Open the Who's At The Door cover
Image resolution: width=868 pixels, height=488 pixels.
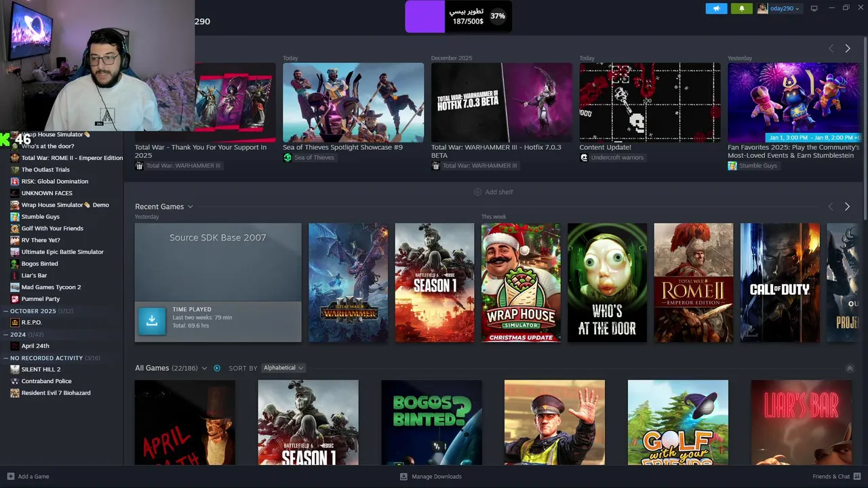607,283
